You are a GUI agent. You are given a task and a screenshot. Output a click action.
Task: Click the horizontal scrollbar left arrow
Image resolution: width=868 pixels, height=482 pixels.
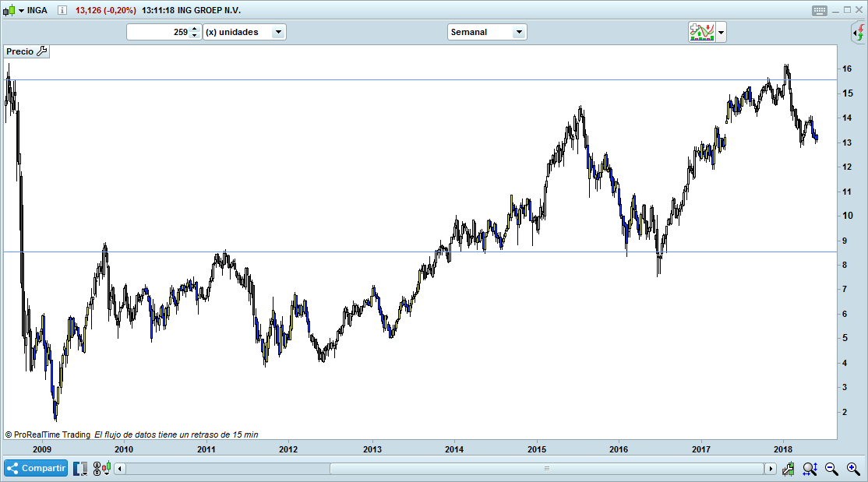[x=120, y=469]
